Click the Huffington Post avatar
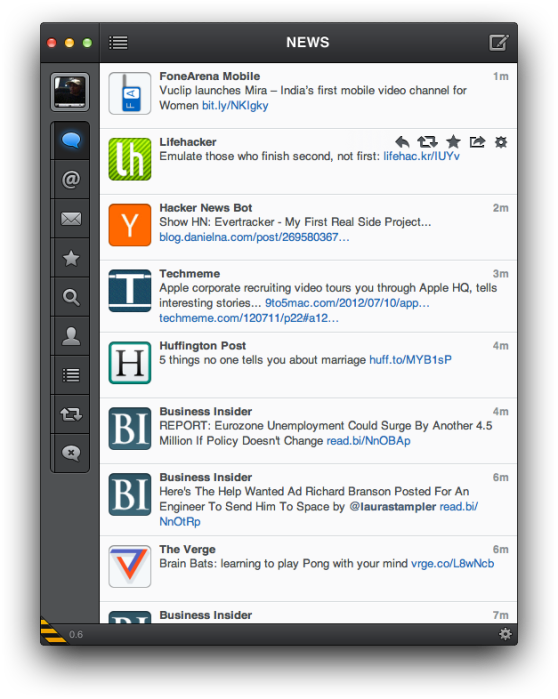 click(x=130, y=363)
